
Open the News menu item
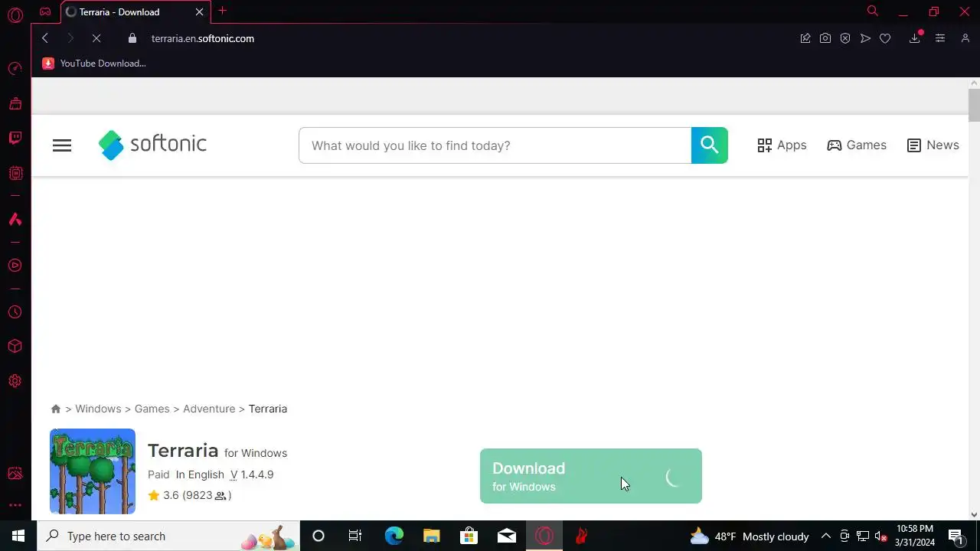(x=933, y=145)
